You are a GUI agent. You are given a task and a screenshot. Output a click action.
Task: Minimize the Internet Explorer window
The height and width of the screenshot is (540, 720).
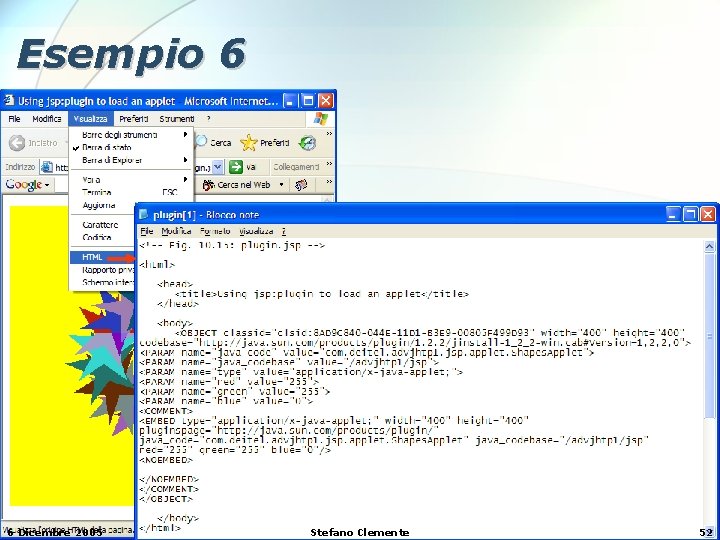pyautogui.click(x=290, y=100)
